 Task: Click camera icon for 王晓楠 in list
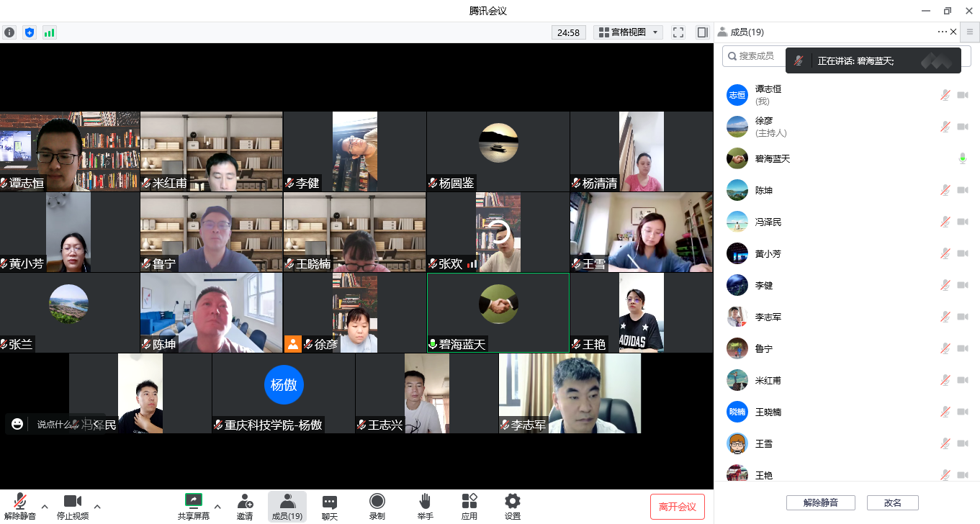coord(963,412)
